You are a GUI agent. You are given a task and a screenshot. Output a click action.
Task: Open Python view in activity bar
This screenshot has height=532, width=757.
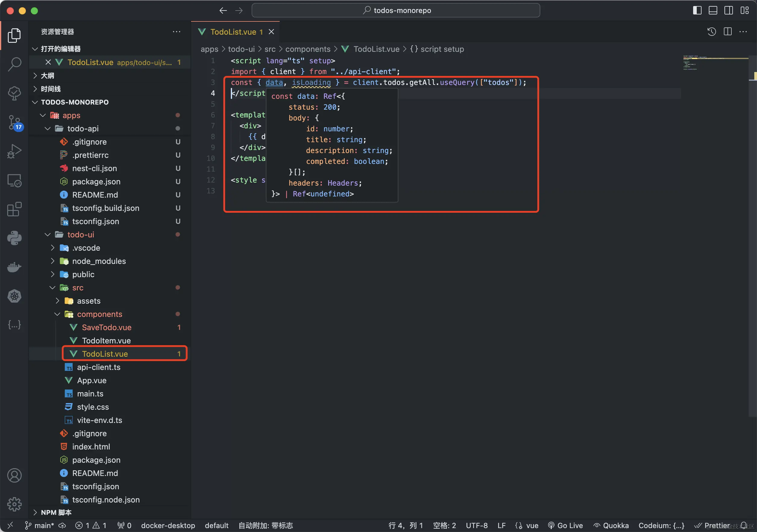point(14,238)
